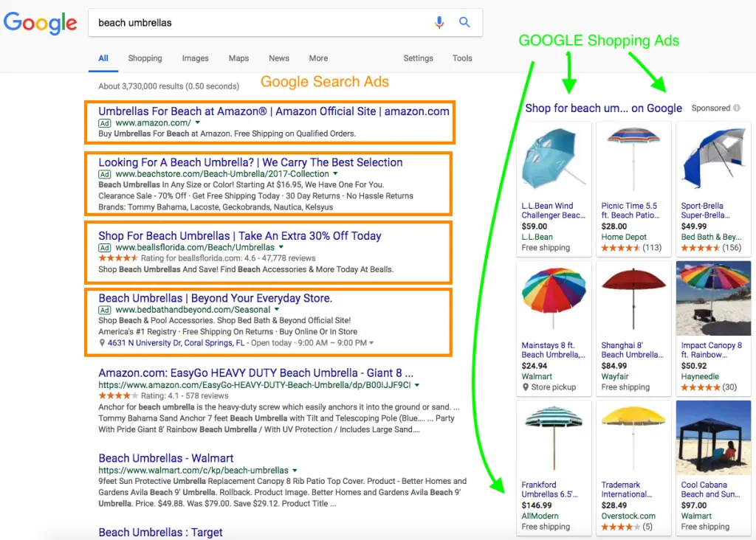756x540 pixels.
Task: Click the magnifying glass search icon
Action: (464, 23)
